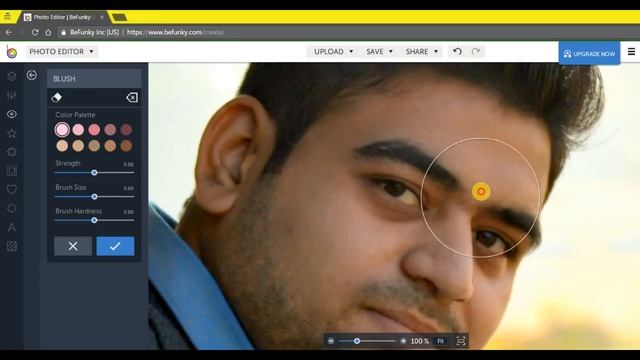The width and height of the screenshot is (640, 360).
Task: Click the browser back arrow
Action: [x=9, y=32]
